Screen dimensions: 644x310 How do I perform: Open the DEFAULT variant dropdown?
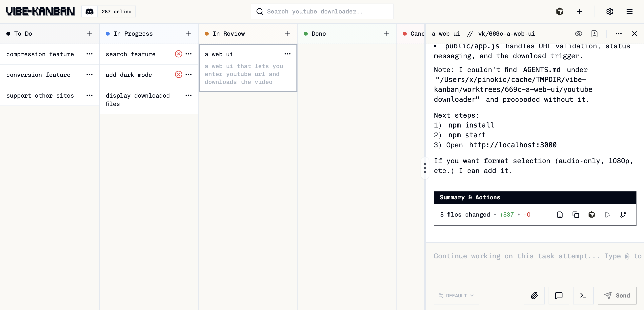(456, 296)
